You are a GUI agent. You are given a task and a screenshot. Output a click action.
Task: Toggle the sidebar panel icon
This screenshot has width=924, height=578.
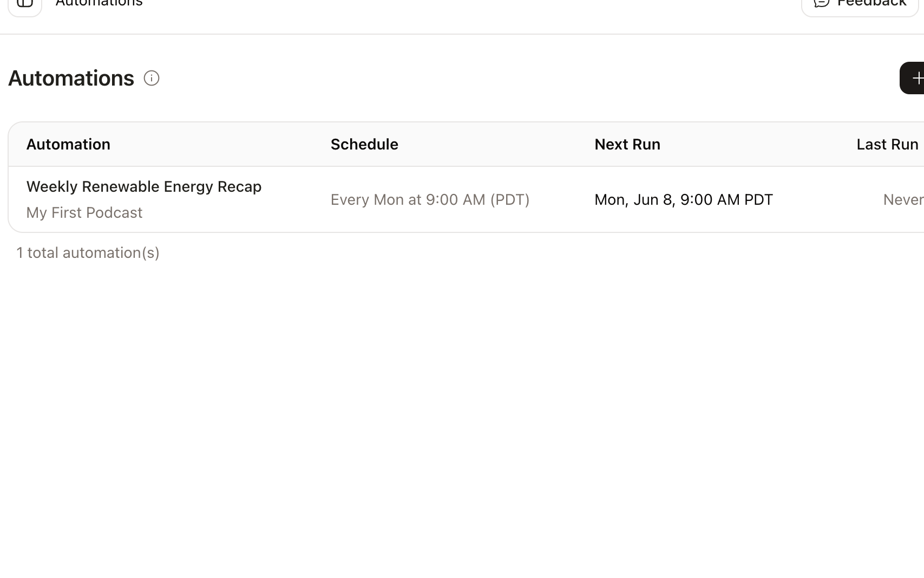pos(25,4)
